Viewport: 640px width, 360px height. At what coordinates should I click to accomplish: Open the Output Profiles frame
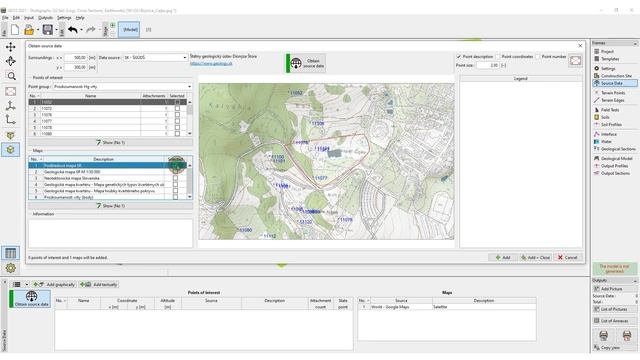tap(614, 166)
